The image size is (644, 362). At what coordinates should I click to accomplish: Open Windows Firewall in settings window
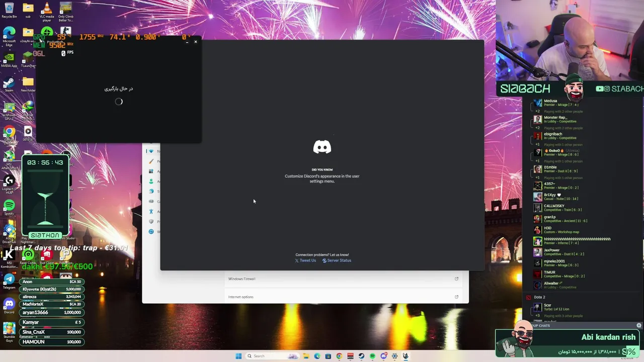[x=344, y=279]
